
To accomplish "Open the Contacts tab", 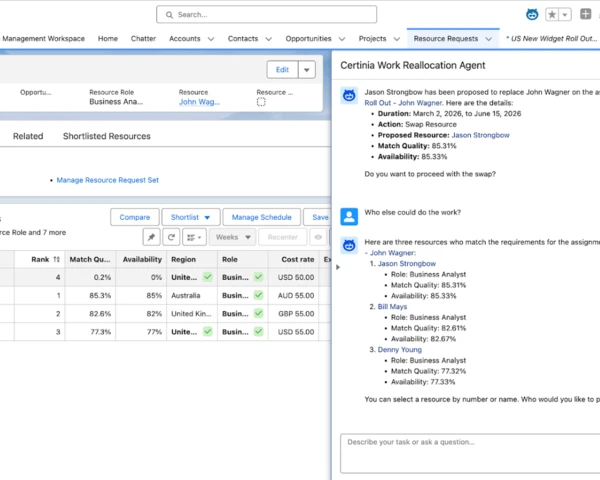I will pyautogui.click(x=243, y=39).
